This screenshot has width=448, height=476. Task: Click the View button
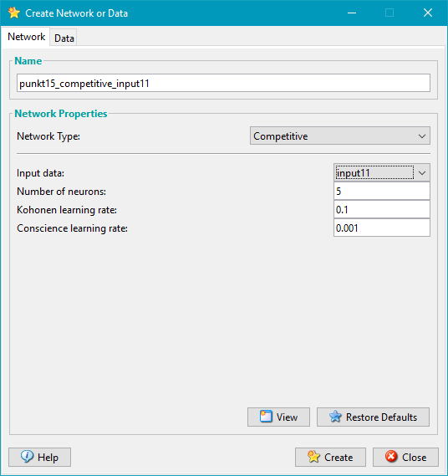(278, 417)
